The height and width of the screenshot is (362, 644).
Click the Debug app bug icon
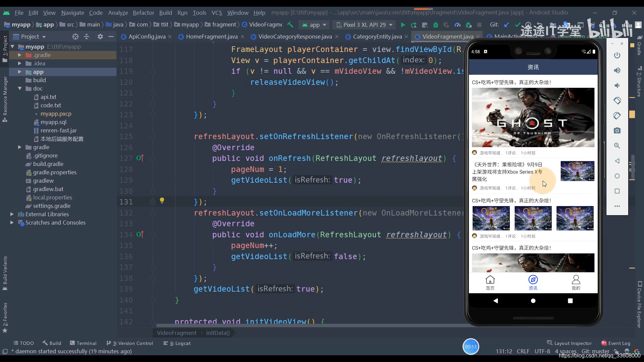436,25
